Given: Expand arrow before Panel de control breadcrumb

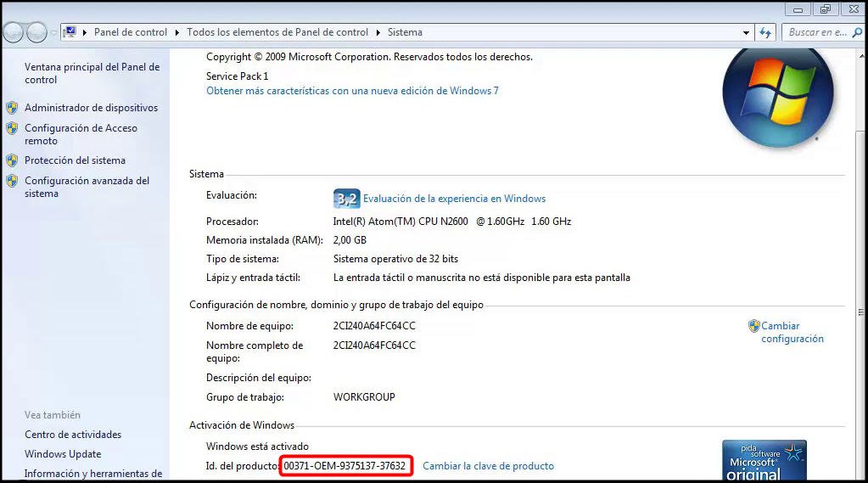Looking at the screenshot, I should (85, 32).
